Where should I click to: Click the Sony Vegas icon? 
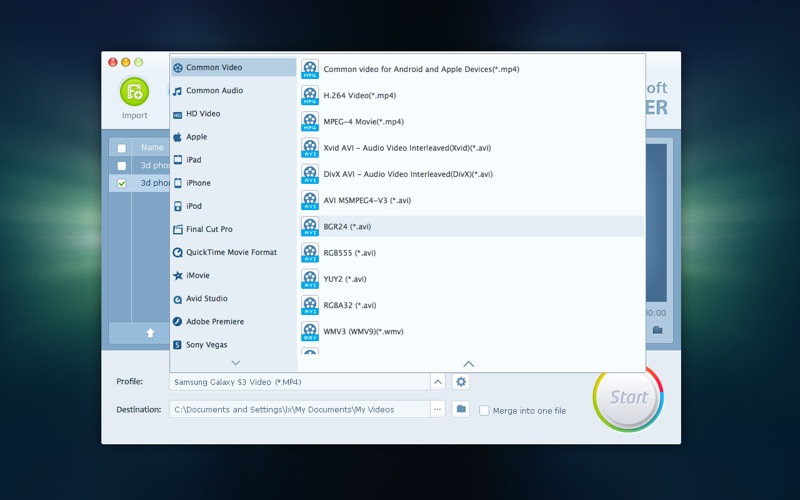(x=178, y=345)
